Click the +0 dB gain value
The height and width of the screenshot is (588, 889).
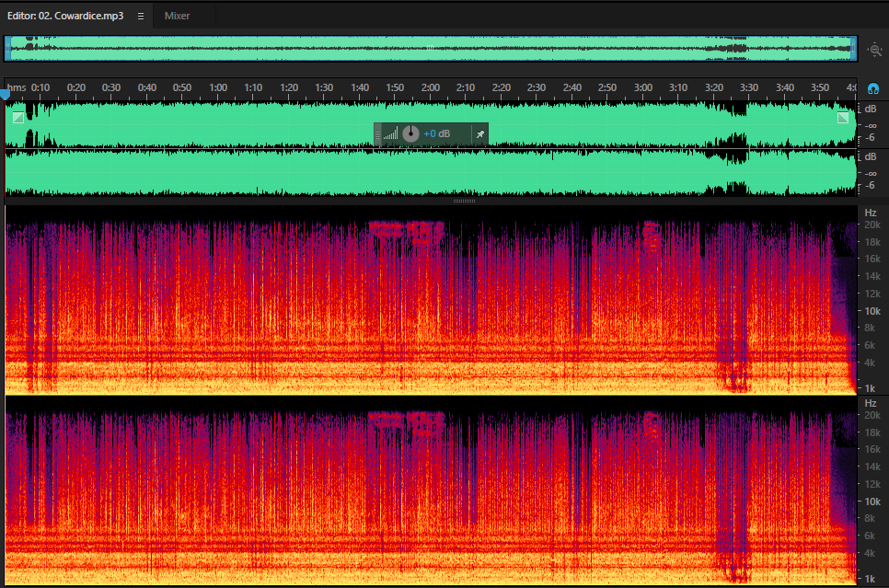pos(436,133)
